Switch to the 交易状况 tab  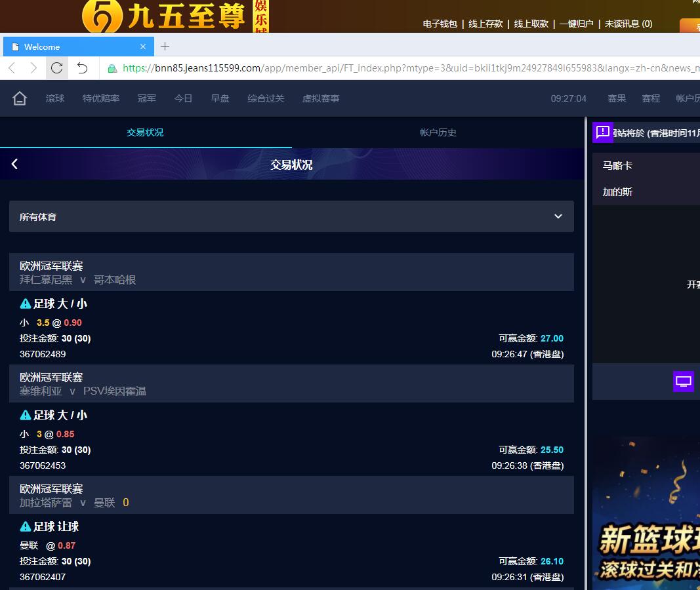tap(145, 132)
